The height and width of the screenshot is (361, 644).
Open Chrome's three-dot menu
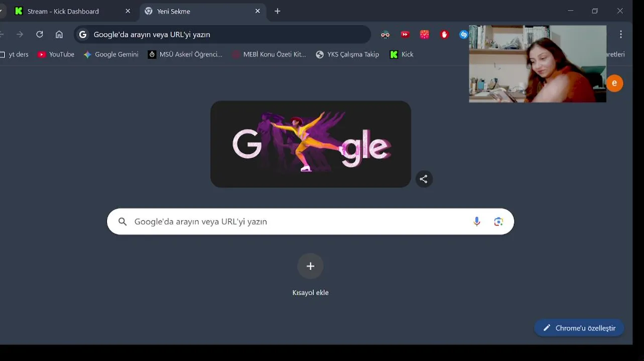[621, 35]
